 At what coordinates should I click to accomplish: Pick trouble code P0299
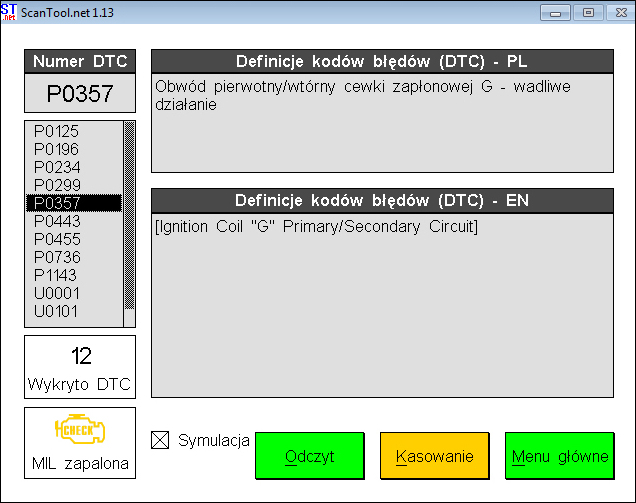click(x=57, y=185)
